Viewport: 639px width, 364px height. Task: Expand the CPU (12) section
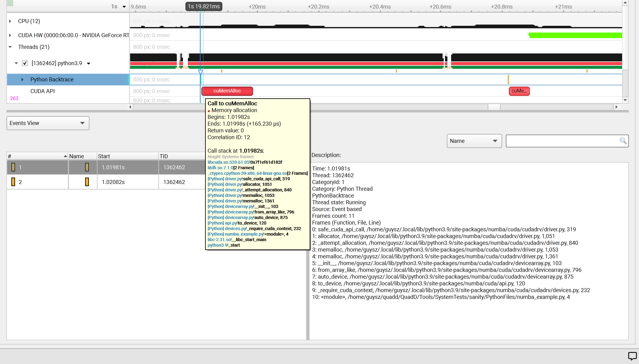(x=10, y=21)
